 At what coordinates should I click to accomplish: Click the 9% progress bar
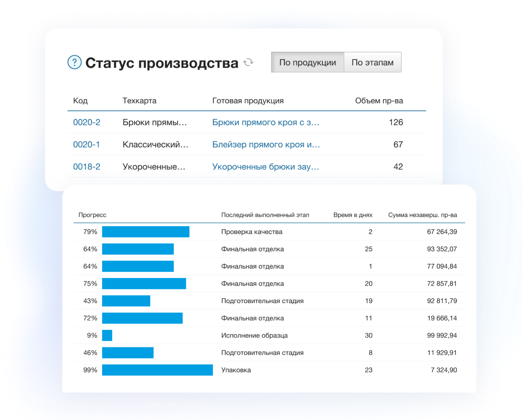point(107,335)
